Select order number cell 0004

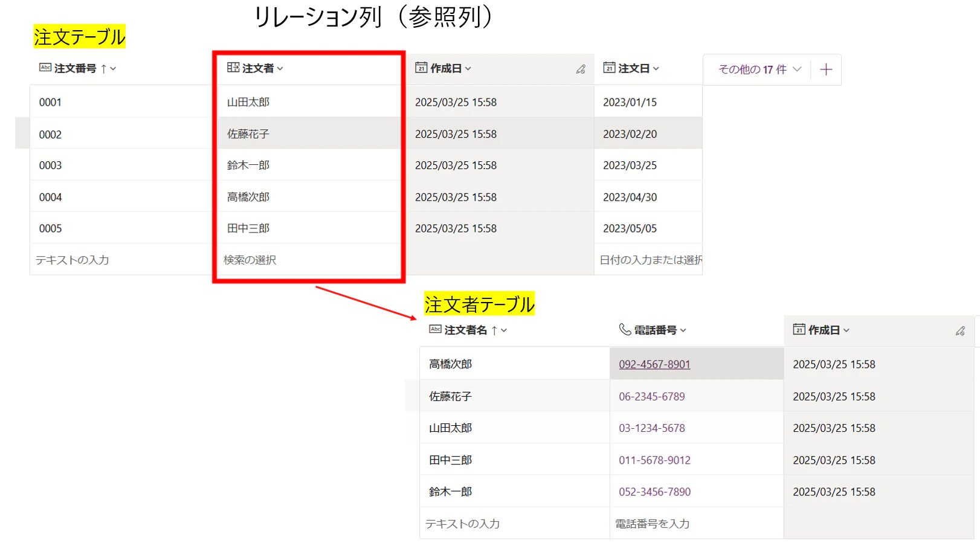(x=121, y=197)
